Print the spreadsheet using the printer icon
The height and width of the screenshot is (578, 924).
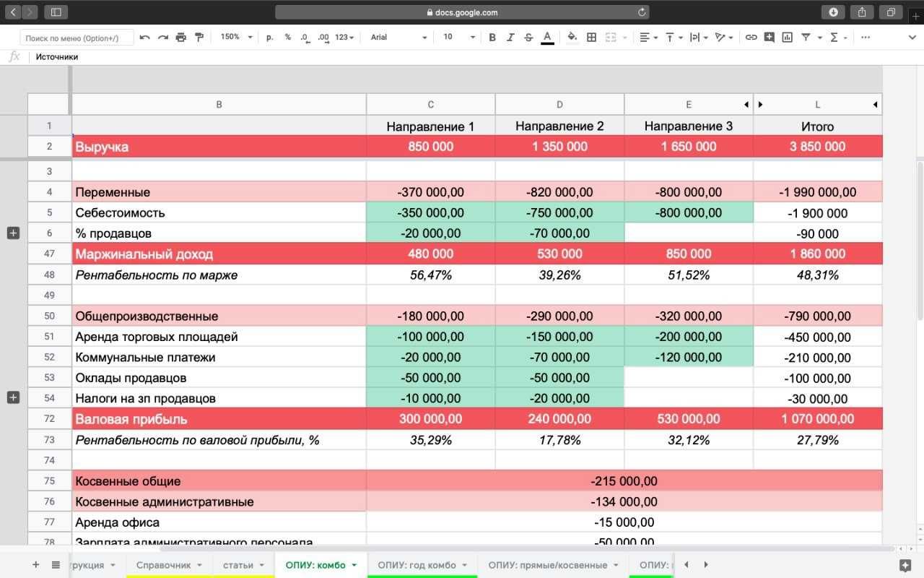pyautogui.click(x=181, y=37)
